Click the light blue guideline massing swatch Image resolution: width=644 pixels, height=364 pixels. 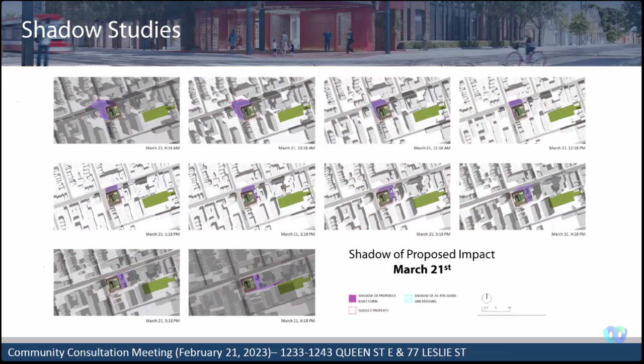(x=409, y=298)
